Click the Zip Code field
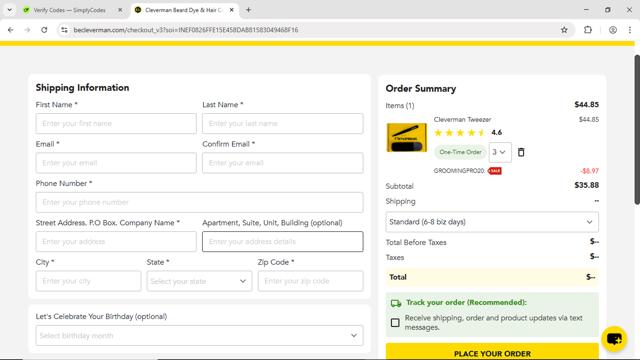Screen dimensions: 640x360 [x=310, y=281]
